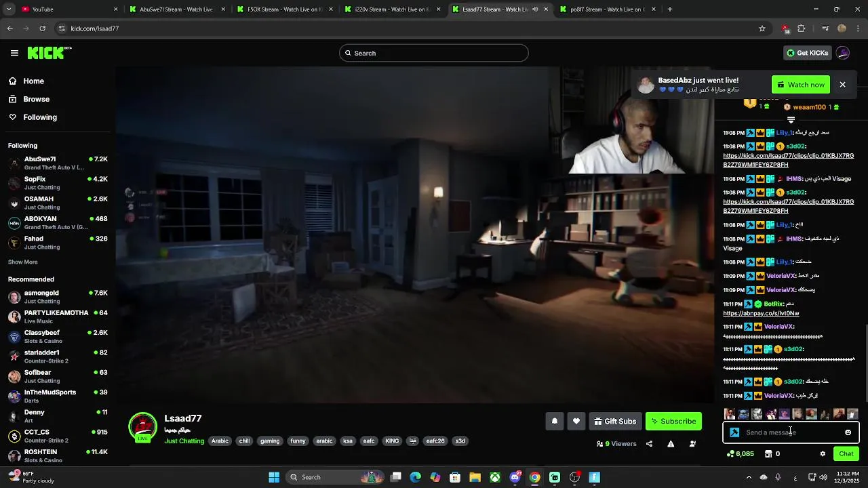Open asmongold recommended channel

click(58, 297)
